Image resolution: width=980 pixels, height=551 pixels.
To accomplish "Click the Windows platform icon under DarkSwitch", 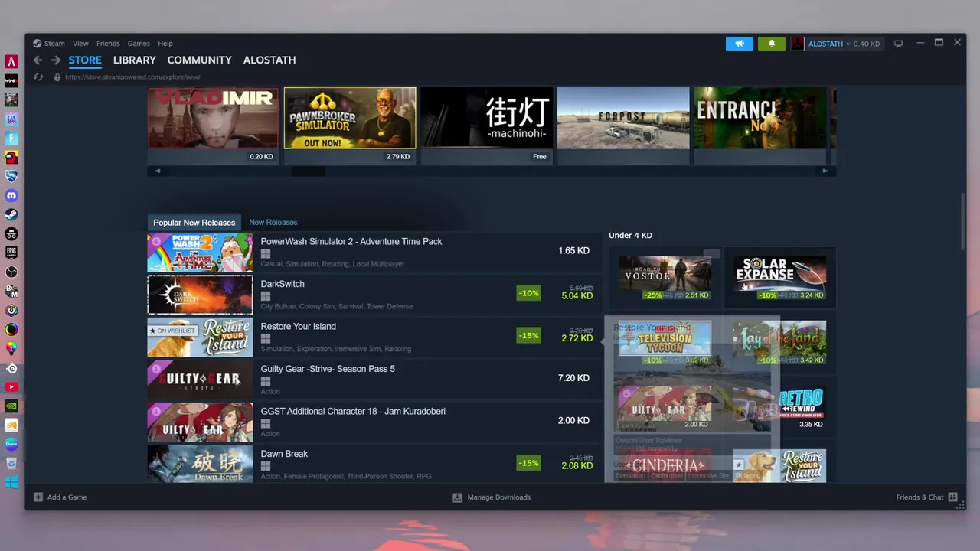I will (x=266, y=295).
